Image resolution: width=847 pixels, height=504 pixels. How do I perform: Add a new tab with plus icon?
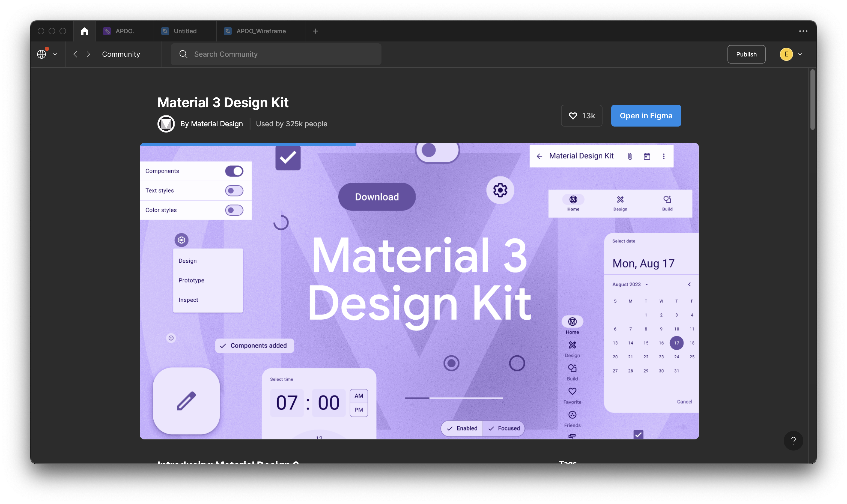click(x=315, y=31)
